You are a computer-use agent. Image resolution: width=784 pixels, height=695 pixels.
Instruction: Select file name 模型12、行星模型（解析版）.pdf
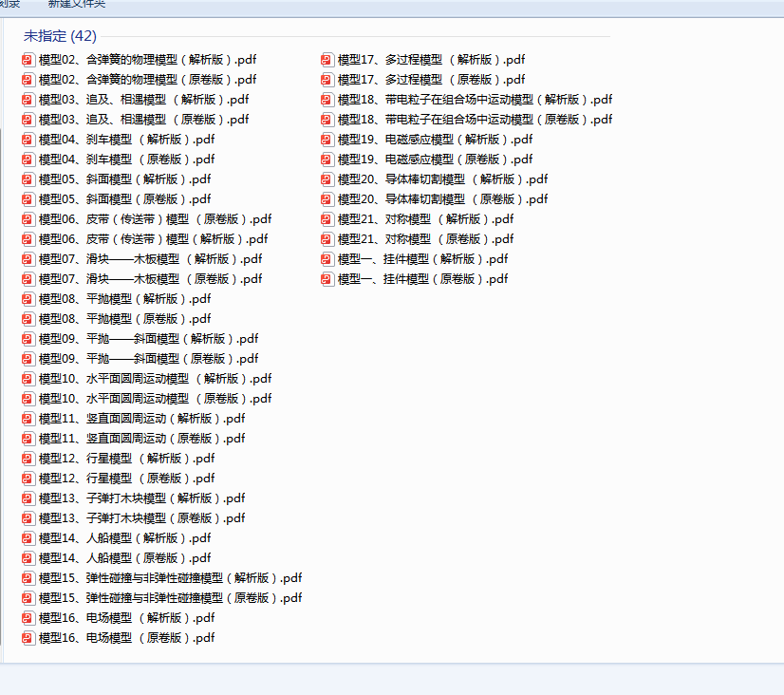(127, 459)
